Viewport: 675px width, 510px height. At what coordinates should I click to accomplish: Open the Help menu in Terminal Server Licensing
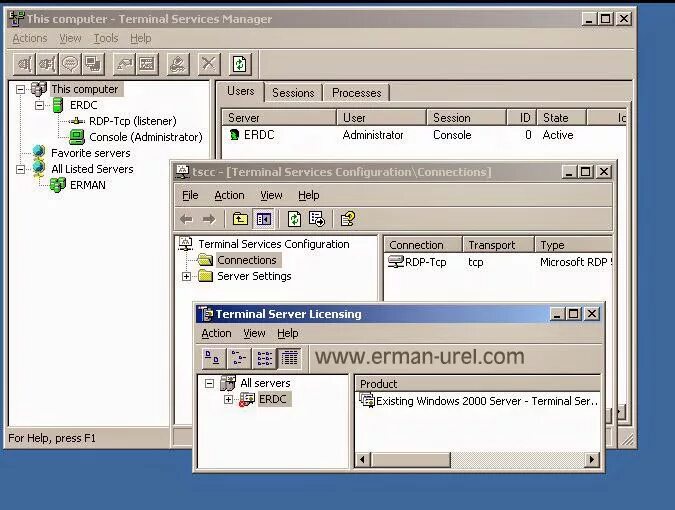click(x=288, y=334)
